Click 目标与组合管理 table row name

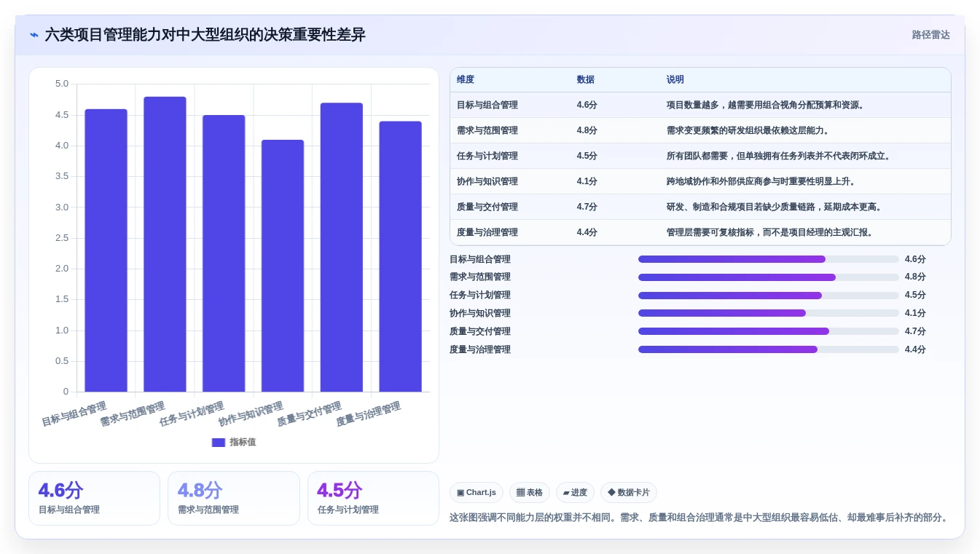pos(487,105)
